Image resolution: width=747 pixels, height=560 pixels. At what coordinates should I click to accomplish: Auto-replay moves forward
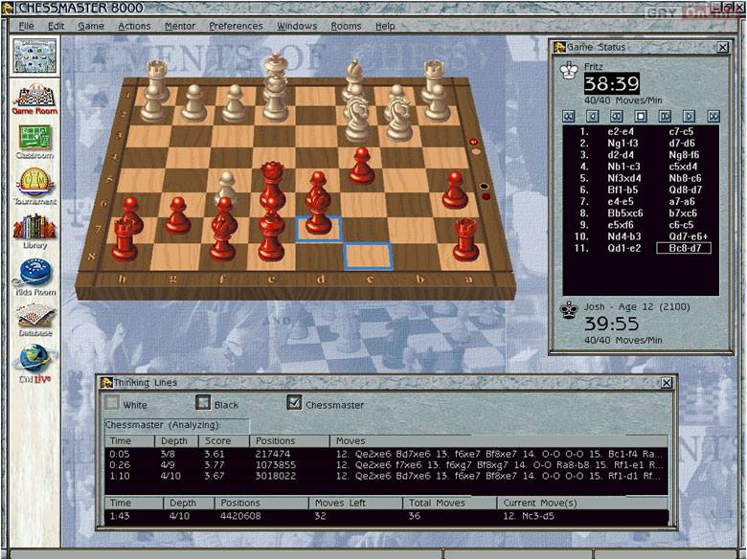pos(665,116)
